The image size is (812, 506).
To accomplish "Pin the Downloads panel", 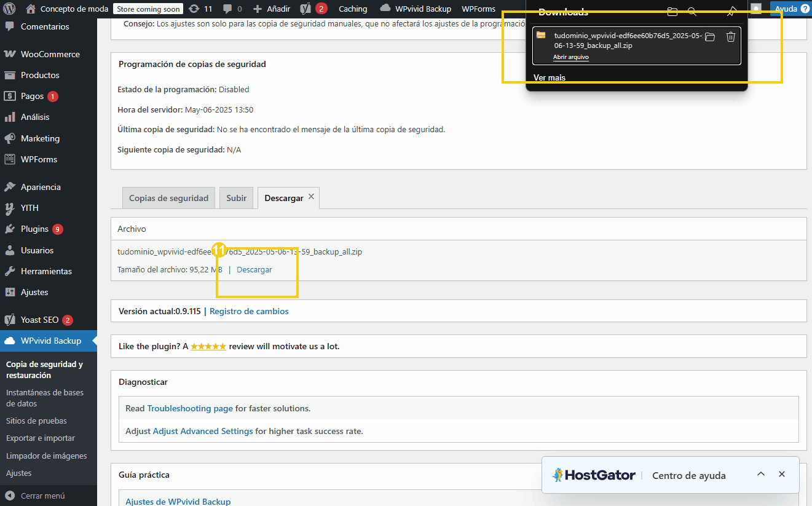I will [x=731, y=12].
